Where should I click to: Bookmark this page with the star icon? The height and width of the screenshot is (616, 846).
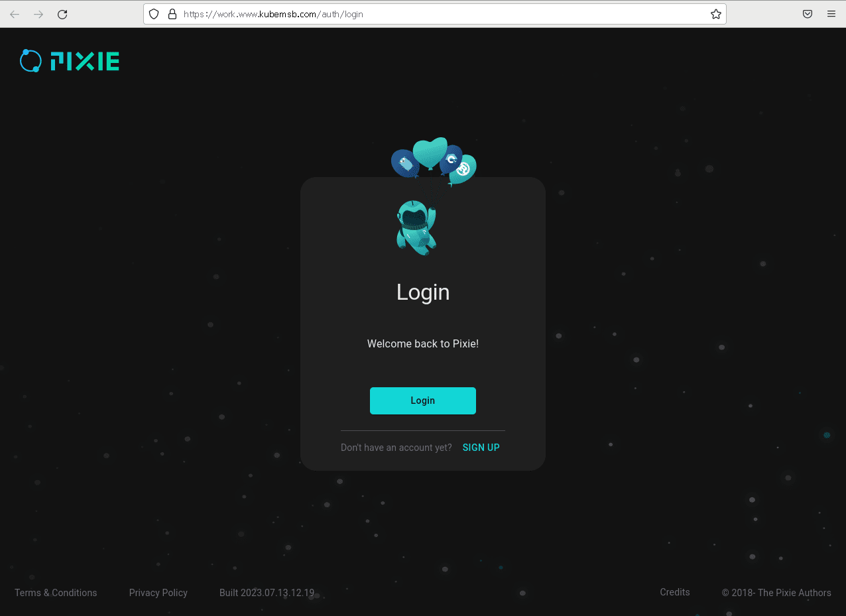point(716,14)
